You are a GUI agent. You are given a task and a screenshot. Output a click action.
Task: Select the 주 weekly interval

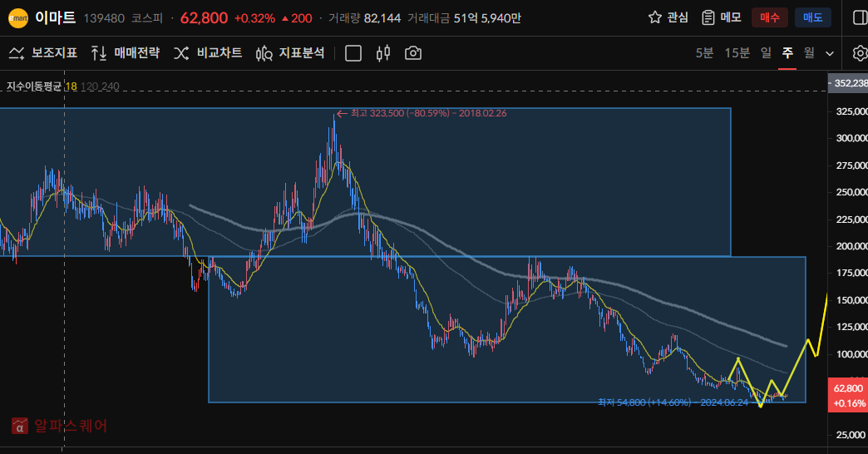[787, 53]
